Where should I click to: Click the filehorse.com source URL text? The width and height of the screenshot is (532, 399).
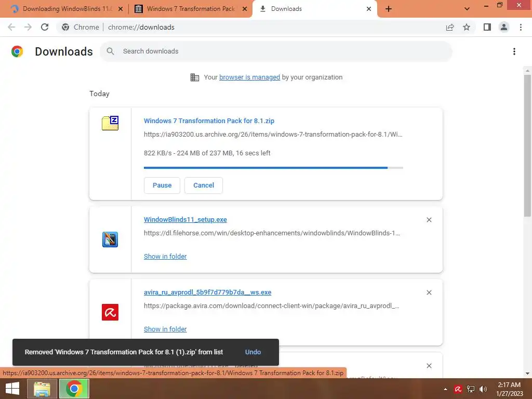[x=272, y=233]
